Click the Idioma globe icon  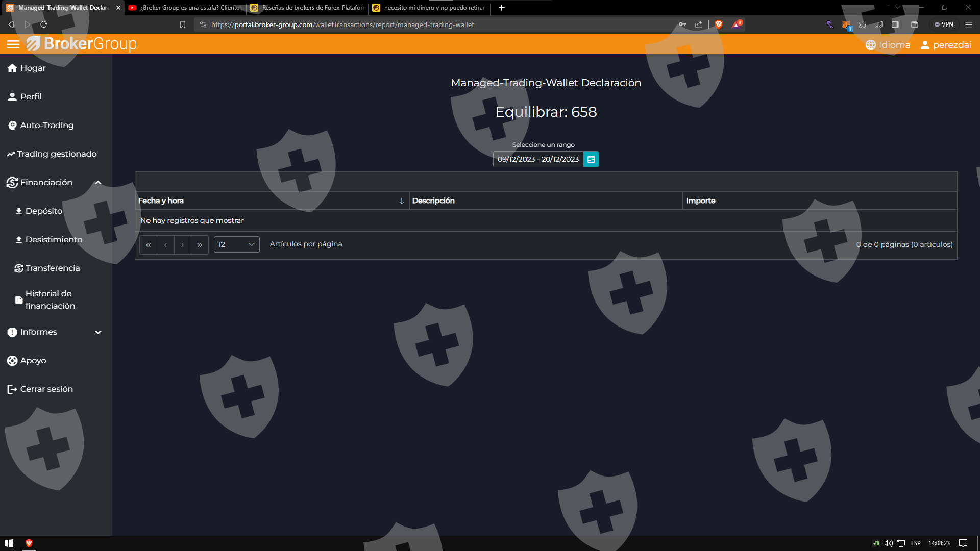point(871,45)
